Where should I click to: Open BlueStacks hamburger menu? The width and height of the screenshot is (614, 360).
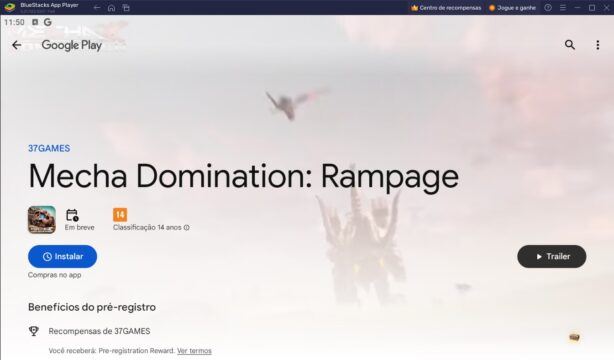(563, 7)
